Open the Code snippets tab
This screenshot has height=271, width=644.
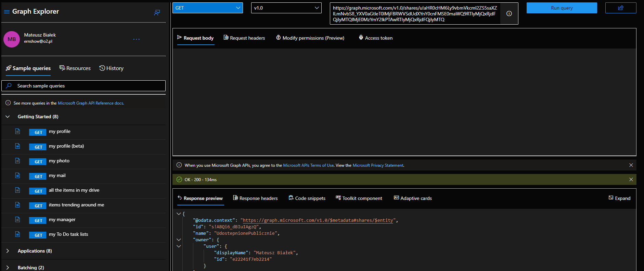307,198
